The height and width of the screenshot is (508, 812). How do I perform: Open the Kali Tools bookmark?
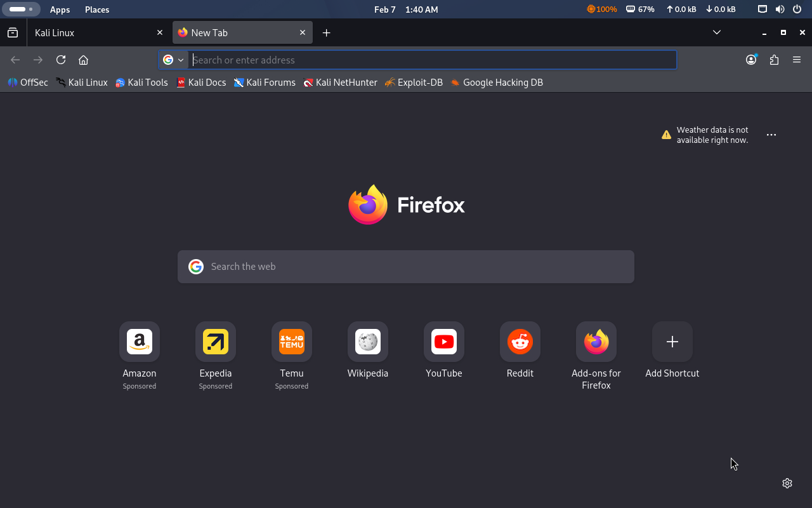[141, 83]
